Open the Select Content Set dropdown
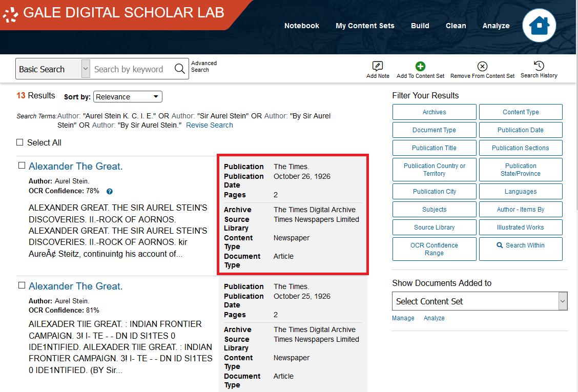Image resolution: width=578 pixels, height=392 pixels. 479,301
